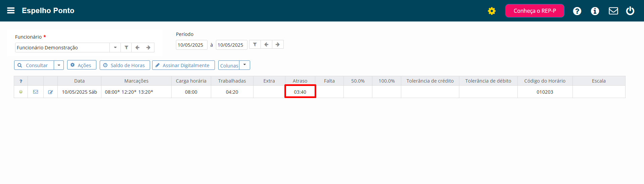Click the Escala column header
Screen dimensions: 644x184
coord(599,81)
